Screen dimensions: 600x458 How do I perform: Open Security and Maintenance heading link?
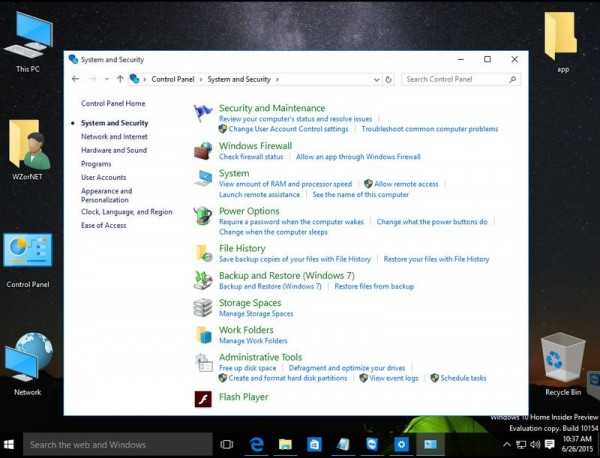(272, 108)
